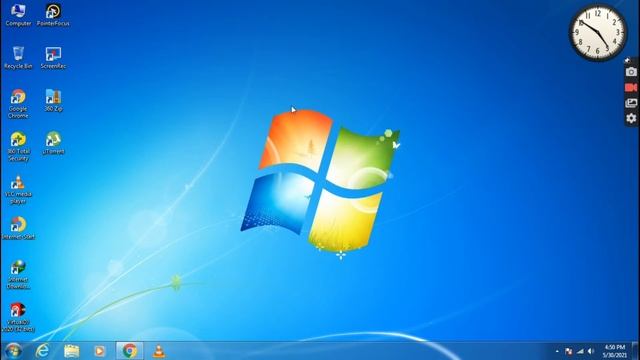Viewport: 640px width, 360px height.
Task: Open the network signal tray icon
Action: coord(580,351)
